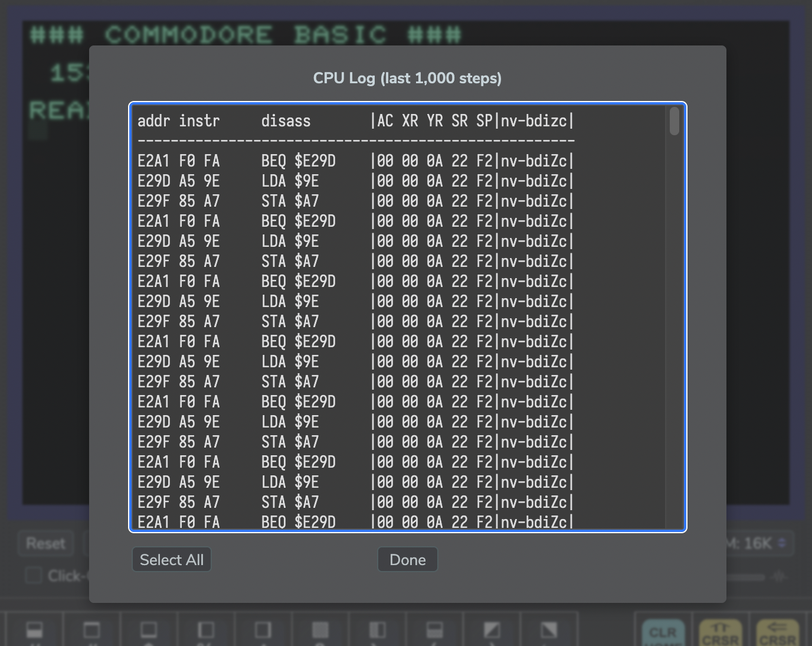Viewport: 812px width, 646px height.
Task: Click the 'addr instr' column header text
Action: pyautogui.click(x=179, y=121)
